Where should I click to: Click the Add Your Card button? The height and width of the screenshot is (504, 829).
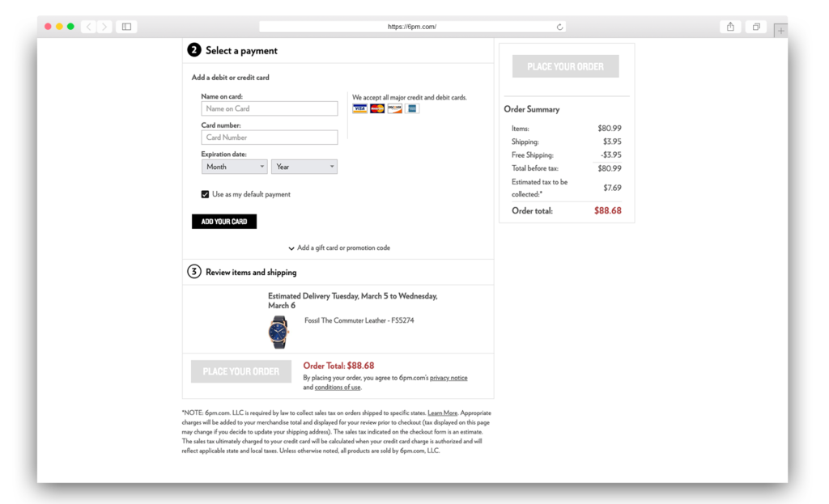[224, 222]
